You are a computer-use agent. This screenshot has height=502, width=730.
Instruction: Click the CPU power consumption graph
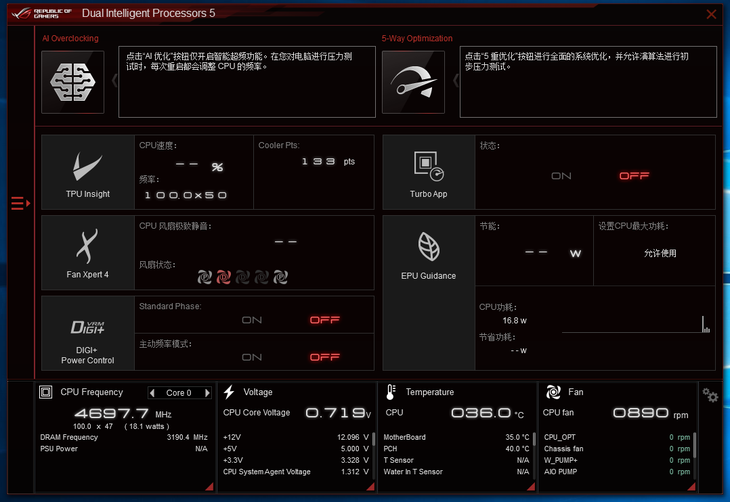pos(636,324)
